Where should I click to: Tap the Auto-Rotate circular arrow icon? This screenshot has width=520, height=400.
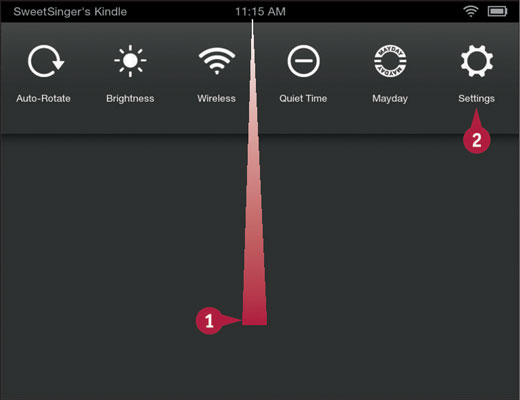point(46,61)
